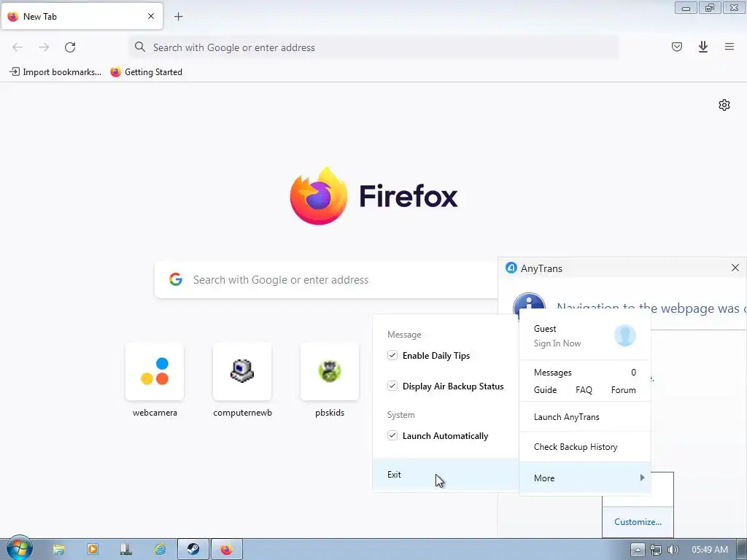Uncheck Enable Daily Tips
The height and width of the screenshot is (560, 747).
click(x=392, y=355)
